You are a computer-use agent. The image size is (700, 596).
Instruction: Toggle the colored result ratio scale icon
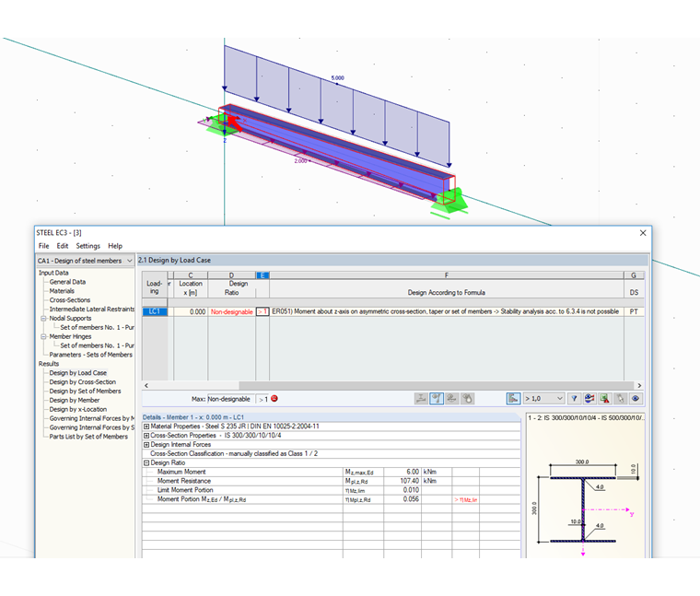pos(513,398)
